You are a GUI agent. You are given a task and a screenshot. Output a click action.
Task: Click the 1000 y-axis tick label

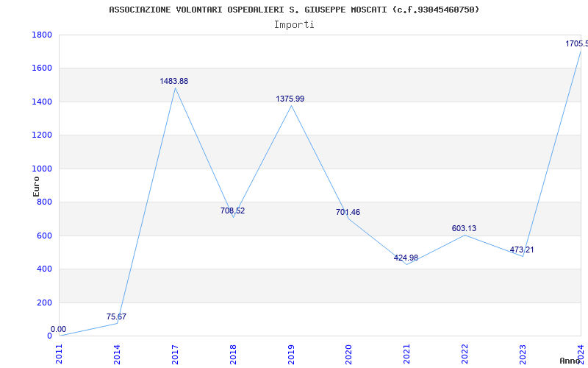click(x=42, y=169)
